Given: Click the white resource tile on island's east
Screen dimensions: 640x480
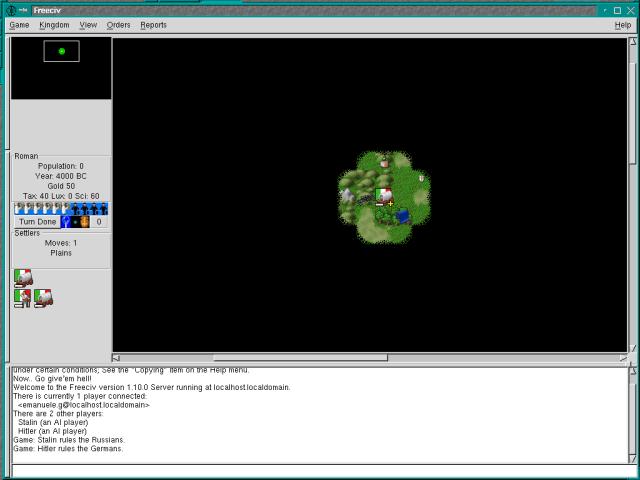Looking at the screenshot, I should pos(422,178).
